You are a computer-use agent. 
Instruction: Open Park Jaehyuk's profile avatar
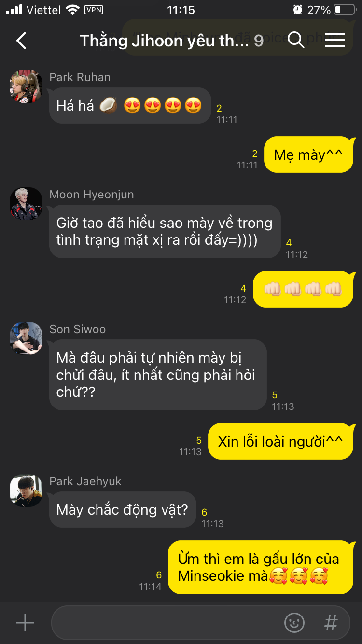click(x=26, y=490)
